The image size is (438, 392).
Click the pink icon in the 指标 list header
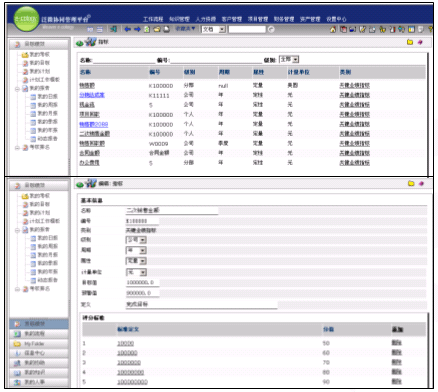pyautogui.click(x=420, y=42)
